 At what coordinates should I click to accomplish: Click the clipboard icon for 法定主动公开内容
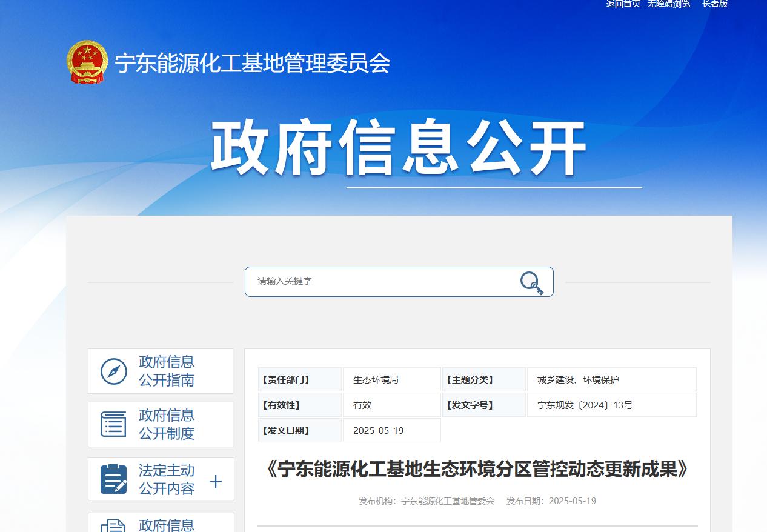(x=113, y=479)
